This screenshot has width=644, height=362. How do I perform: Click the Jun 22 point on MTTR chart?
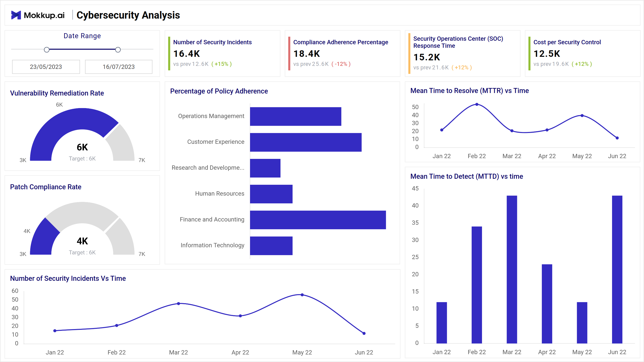coord(617,138)
